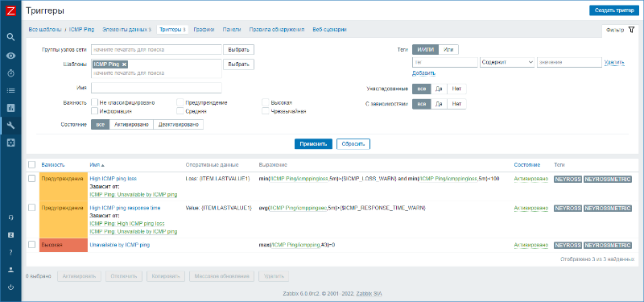This screenshot has width=644, height=302.
Task: Sort by 'Состояние' column header
Action: [527, 165]
